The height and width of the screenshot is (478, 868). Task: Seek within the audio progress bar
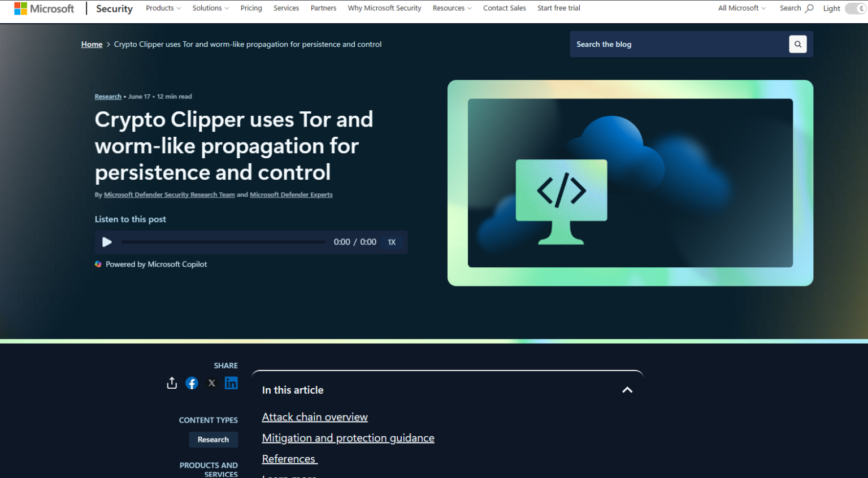223,242
